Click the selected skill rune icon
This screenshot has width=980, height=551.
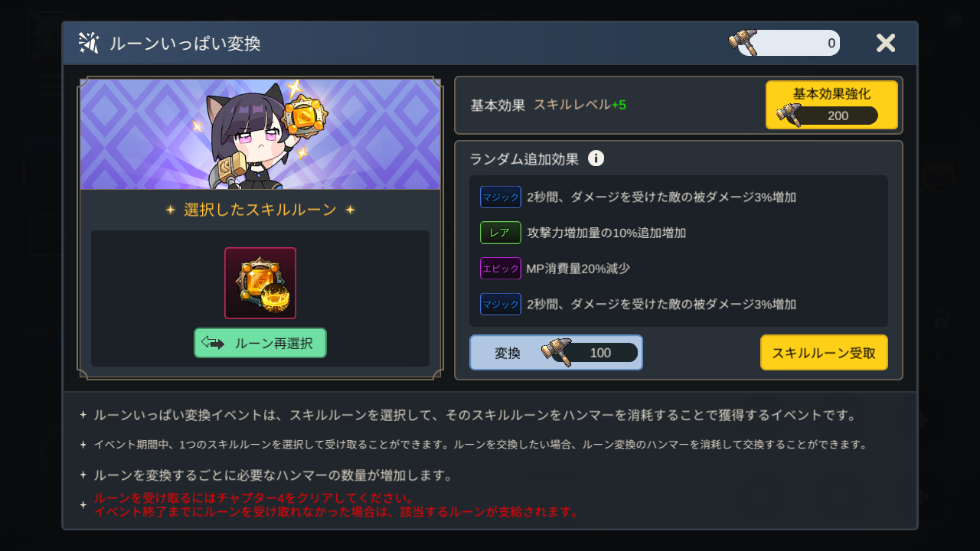pyautogui.click(x=260, y=283)
